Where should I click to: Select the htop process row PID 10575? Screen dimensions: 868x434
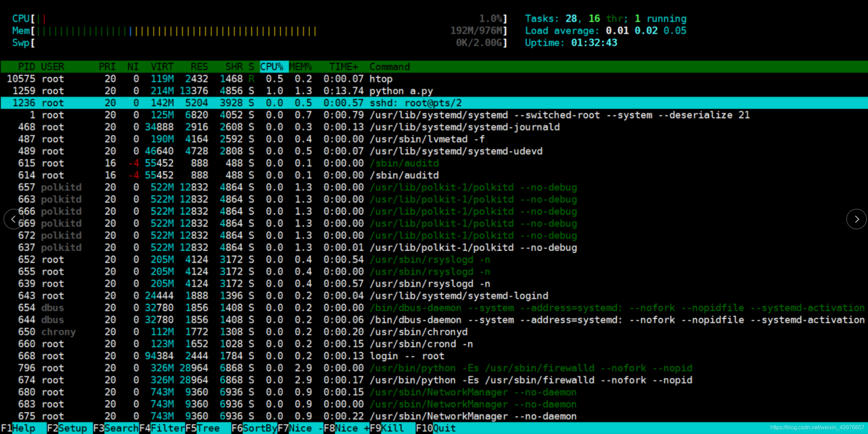(x=434, y=79)
